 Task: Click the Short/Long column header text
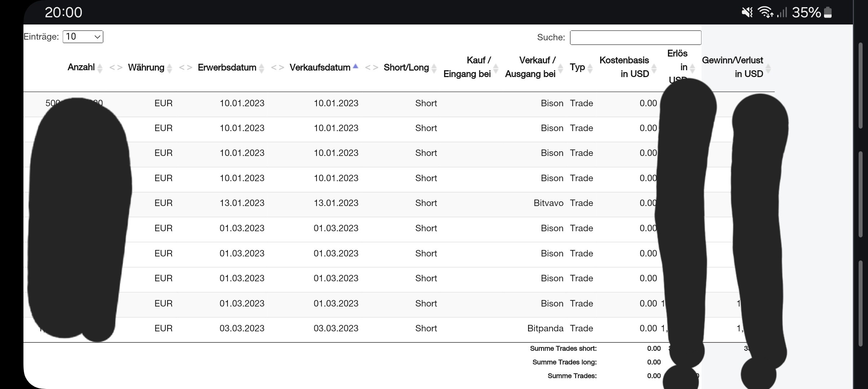click(406, 68)
